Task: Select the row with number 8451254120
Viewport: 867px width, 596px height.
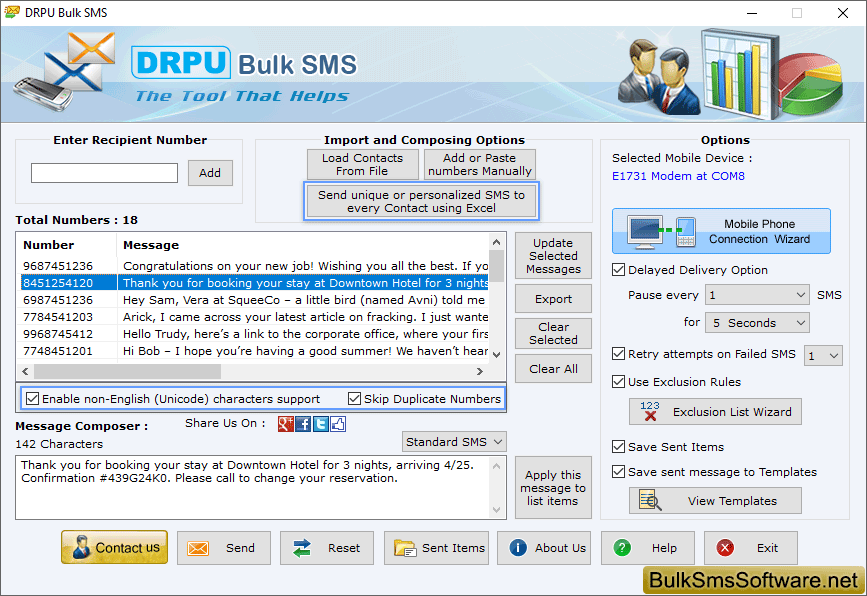Action: coord(255,283)
